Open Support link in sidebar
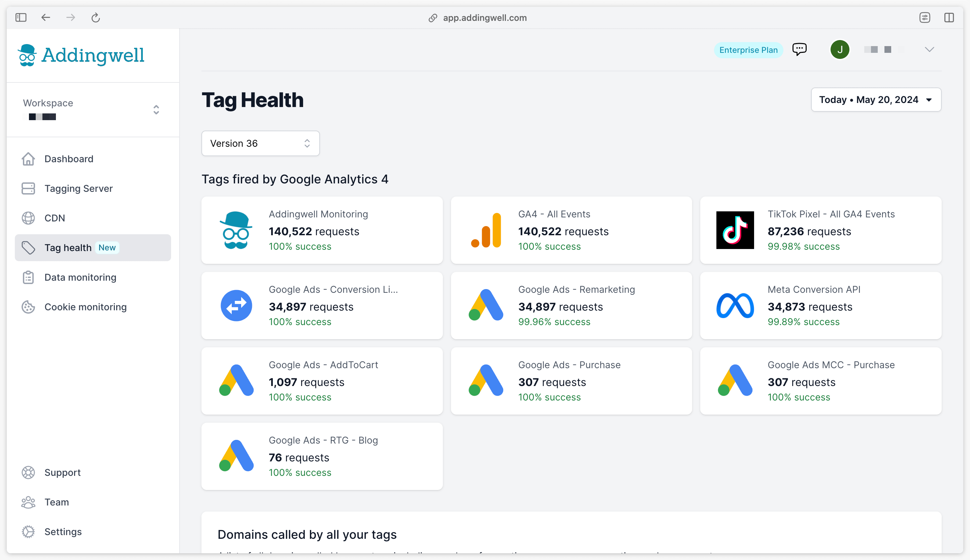 point(62,472)
